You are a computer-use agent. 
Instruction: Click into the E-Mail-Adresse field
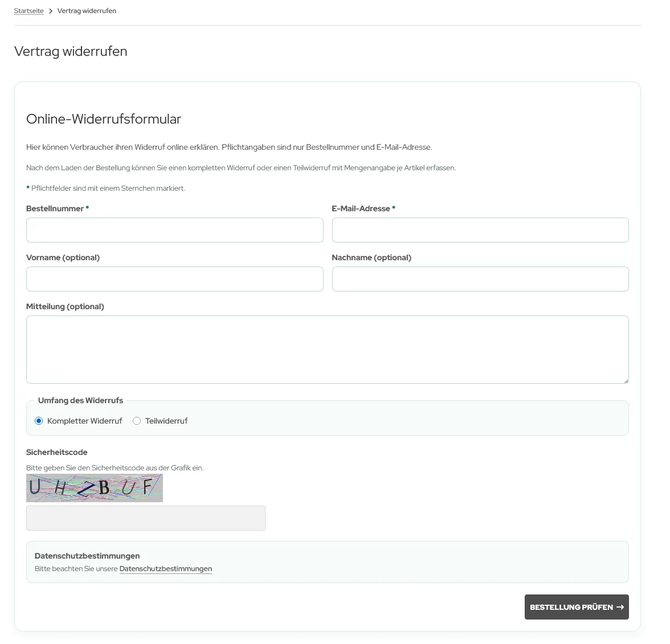click(480, 230)
